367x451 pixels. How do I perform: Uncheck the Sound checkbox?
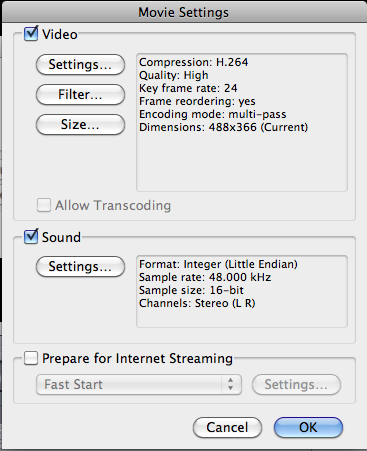click(31, 236)
